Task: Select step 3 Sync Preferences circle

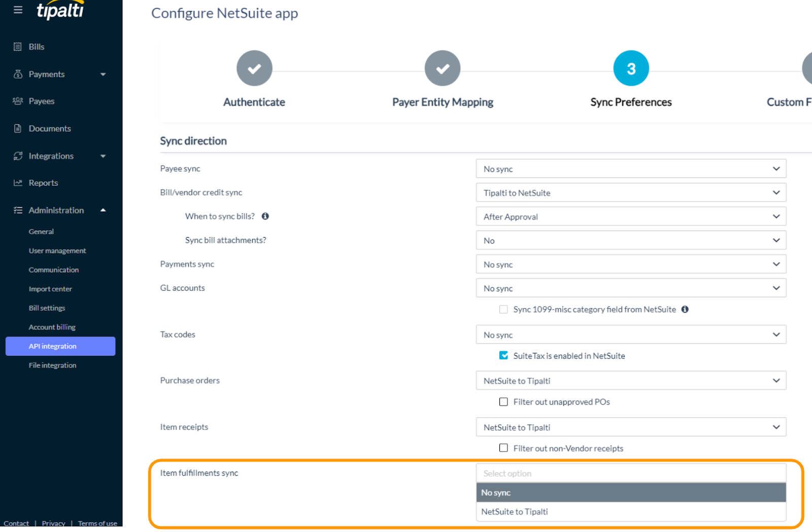Action: point(631,68)
